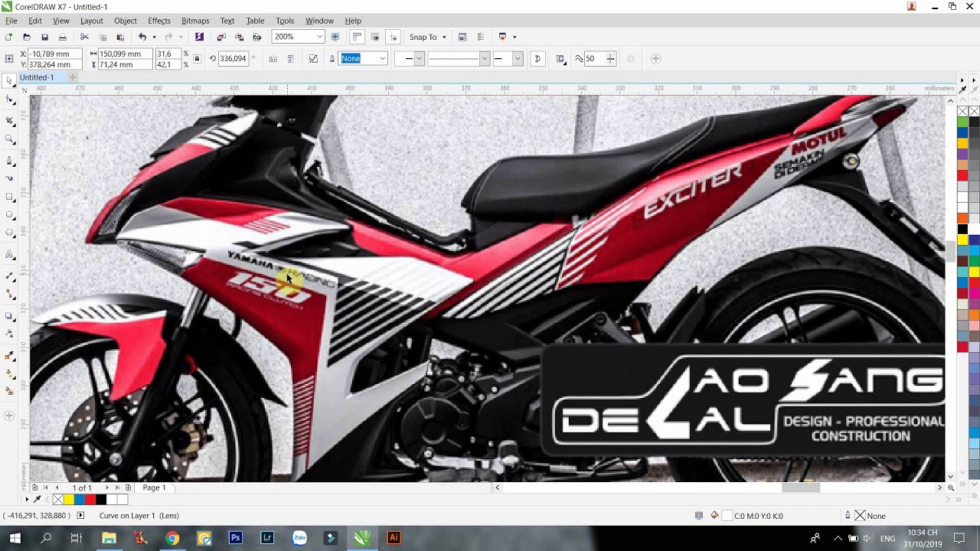980x551 pixels.
Task: Go to next page arrow in navigator
Action: click(x=107, y=487)
